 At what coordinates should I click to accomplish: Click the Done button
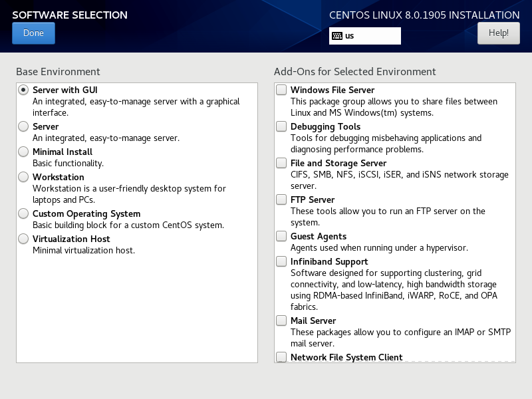click(x=34, y=33)
